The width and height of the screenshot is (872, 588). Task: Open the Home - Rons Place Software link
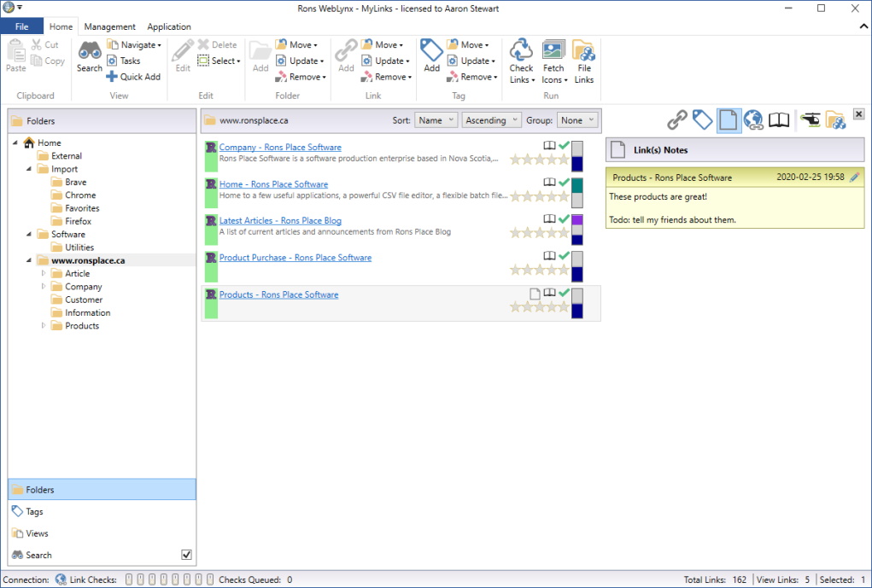click(x=273, y=184)
